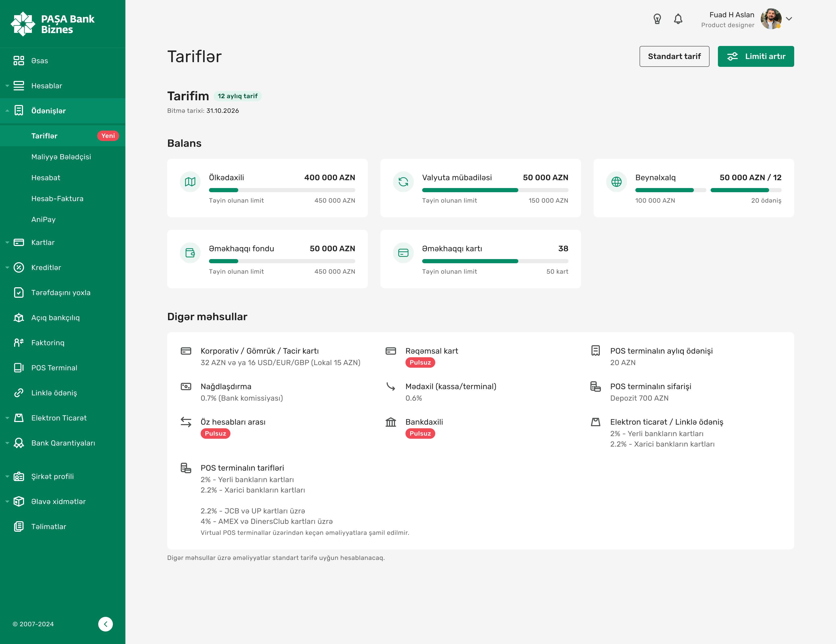Click the lightbulb tips icon
Image resolution: width=836 pixels, height=644 pixels.
click(657, 19)
